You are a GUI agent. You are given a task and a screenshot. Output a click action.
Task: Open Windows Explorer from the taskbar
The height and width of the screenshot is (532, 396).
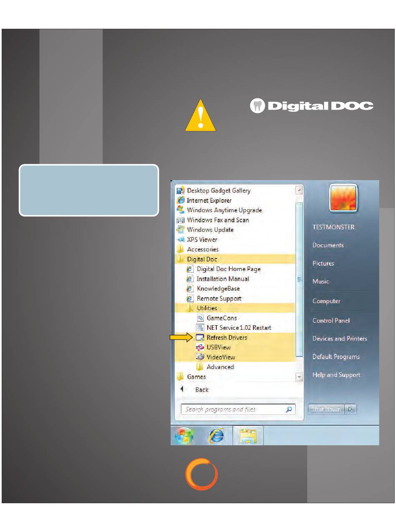(248, 436)
